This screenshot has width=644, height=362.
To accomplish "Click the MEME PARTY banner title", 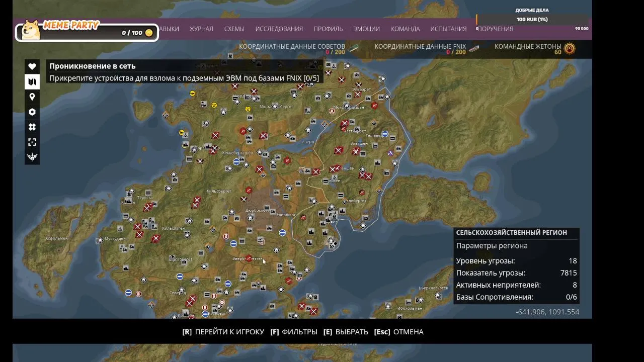I will click(71, 25).
